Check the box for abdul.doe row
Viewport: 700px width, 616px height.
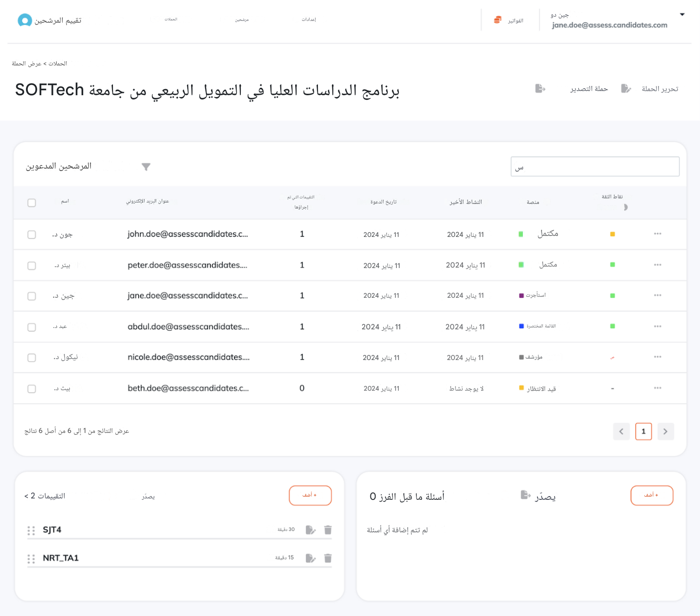(32, 327)
